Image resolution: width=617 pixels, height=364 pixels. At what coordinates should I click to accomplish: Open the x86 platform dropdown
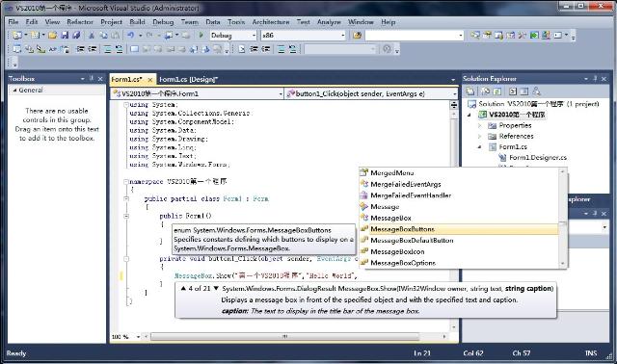[343, 36]
